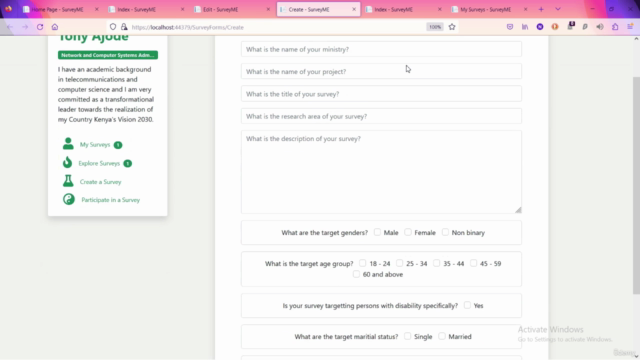The height and width of the screenshot is (360, 640).
Task: Open the library icon in toolbar
Action: (525, 27)
